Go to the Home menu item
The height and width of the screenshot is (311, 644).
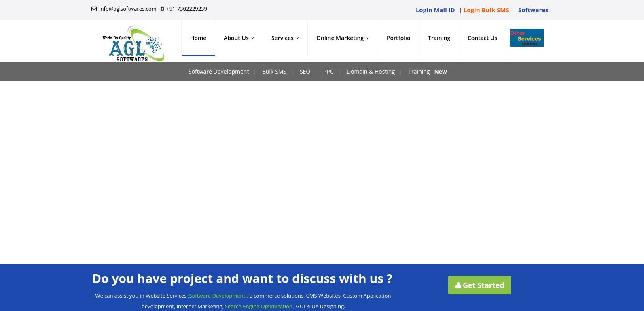pyautogui.click(x=198, y=38)
